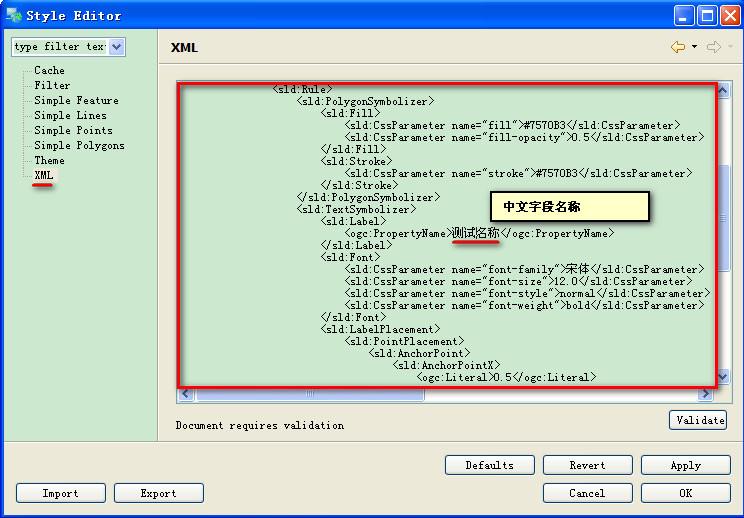The width and height of the screenshot is (744, 518).
Task: Click the Export button
Action: [x=158, y=493]
